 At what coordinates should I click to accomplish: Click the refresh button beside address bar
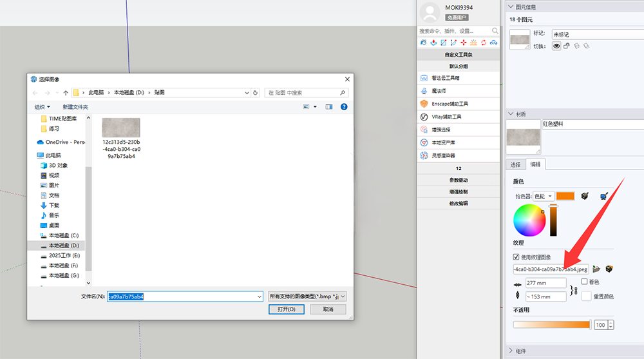[256, 93]
